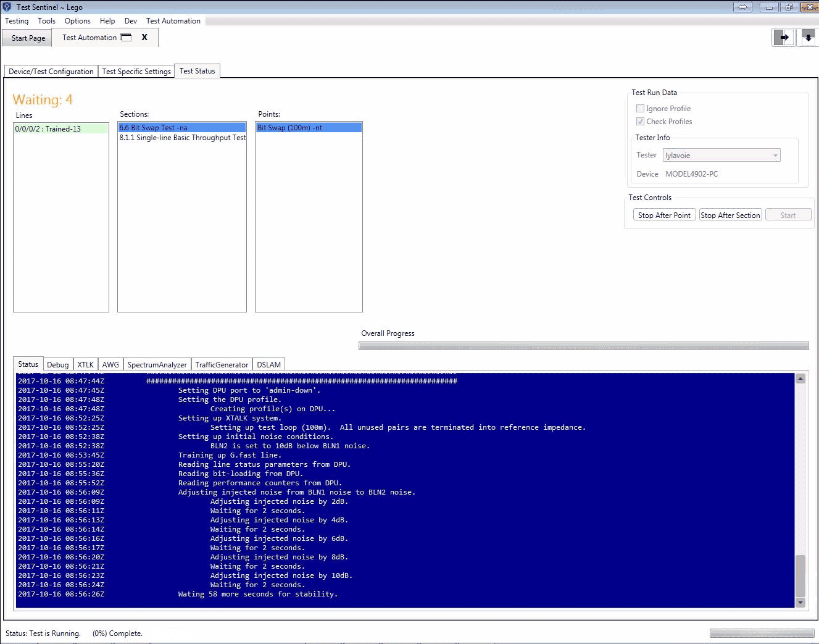This screenshot has width=819, height=644.
Task: Open the Options menu
Action: (x=77, y=21)
